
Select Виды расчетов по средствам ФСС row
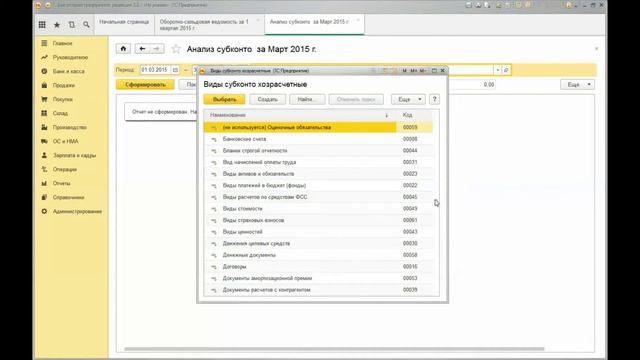pyautogui.click(x=318, y=197)
